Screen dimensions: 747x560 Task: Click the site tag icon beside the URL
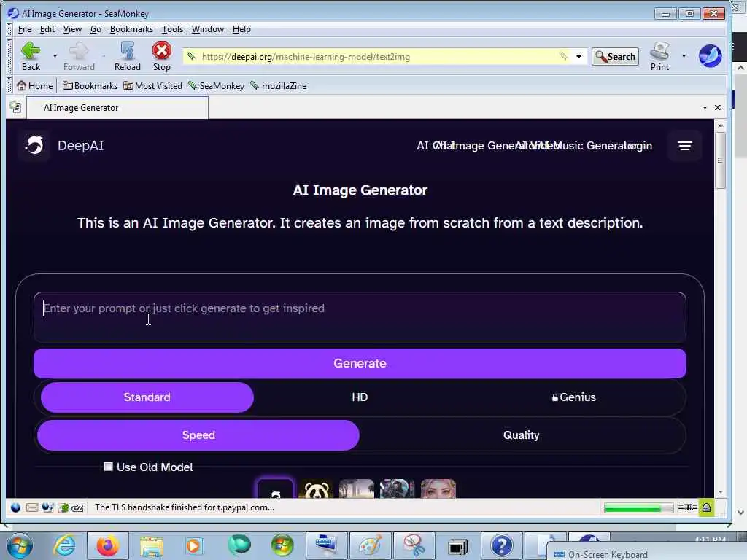coord(191,56)
